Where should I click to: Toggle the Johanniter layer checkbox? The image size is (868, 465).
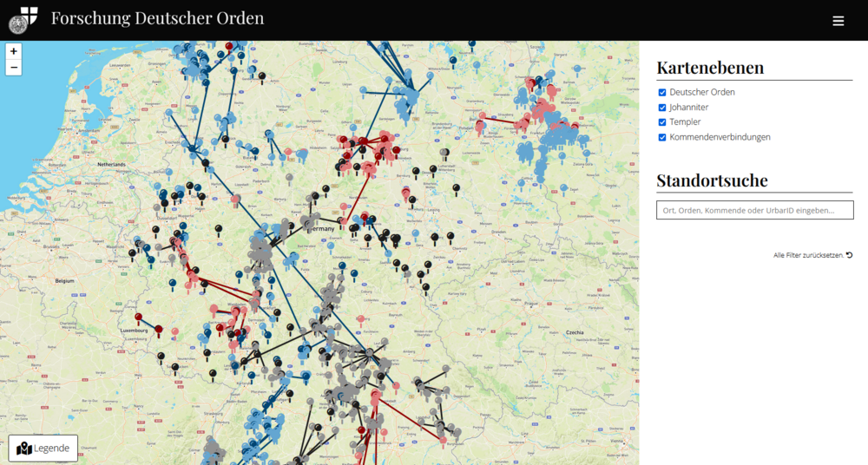coord(662,107)
